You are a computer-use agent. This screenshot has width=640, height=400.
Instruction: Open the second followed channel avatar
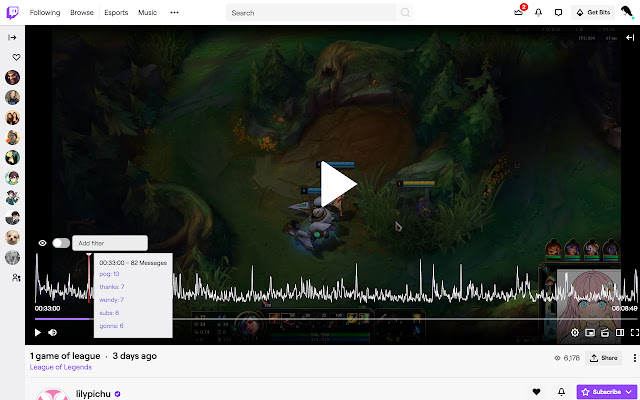[12, 97]
